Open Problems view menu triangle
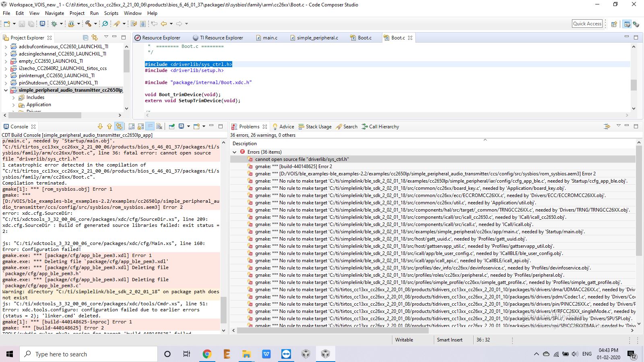 click(x=619, y=126)
